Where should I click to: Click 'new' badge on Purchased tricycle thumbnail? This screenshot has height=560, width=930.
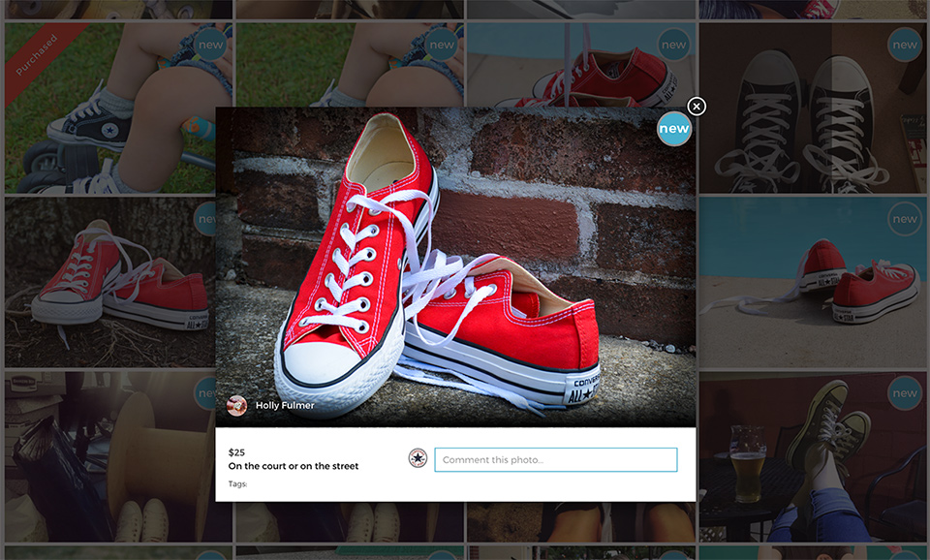(x=210, y=45)
